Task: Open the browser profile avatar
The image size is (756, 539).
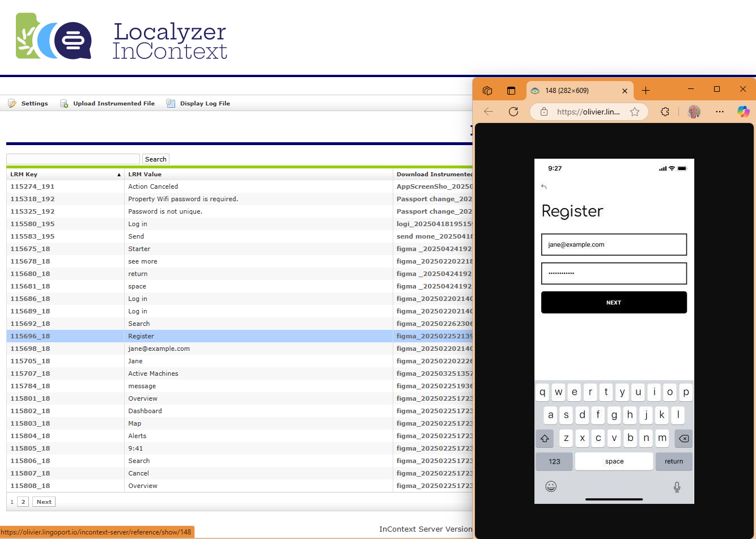Action: 694,112
